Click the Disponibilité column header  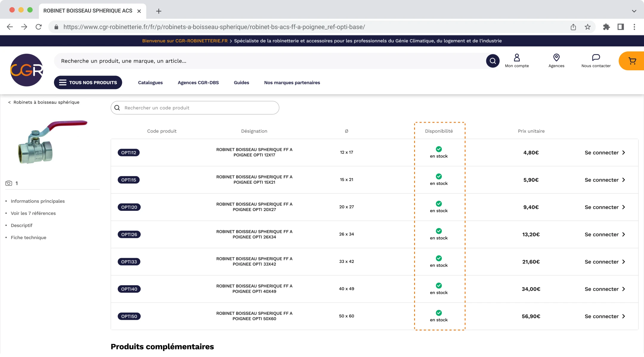pos(439,131)
